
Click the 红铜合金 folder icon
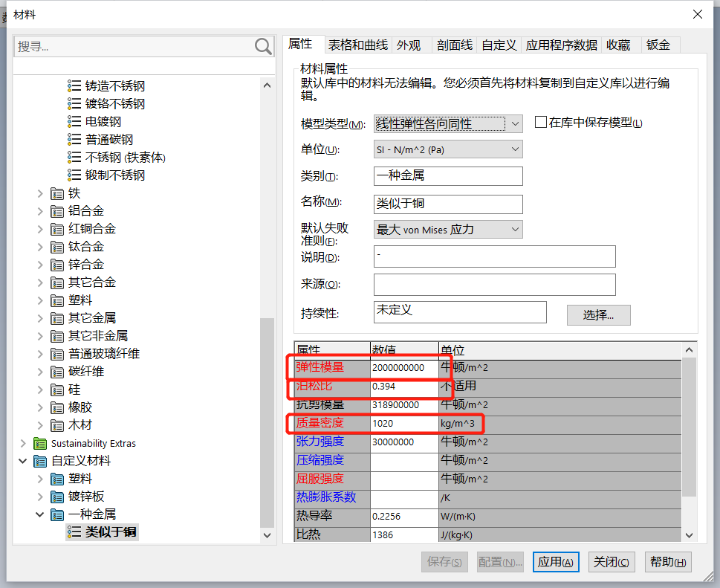pyautogui.click(x=57, y=229)
